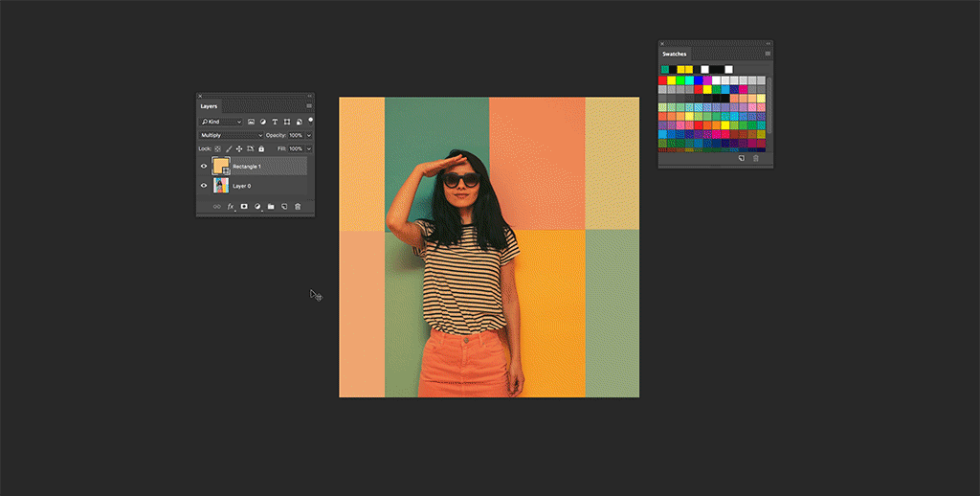Add a layer mask

pyautogui.click(x=244, y=207)
